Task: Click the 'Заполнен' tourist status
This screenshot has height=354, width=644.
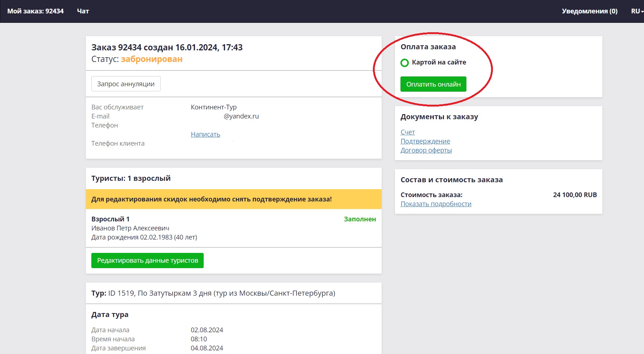Action: [x=360, y=219]
